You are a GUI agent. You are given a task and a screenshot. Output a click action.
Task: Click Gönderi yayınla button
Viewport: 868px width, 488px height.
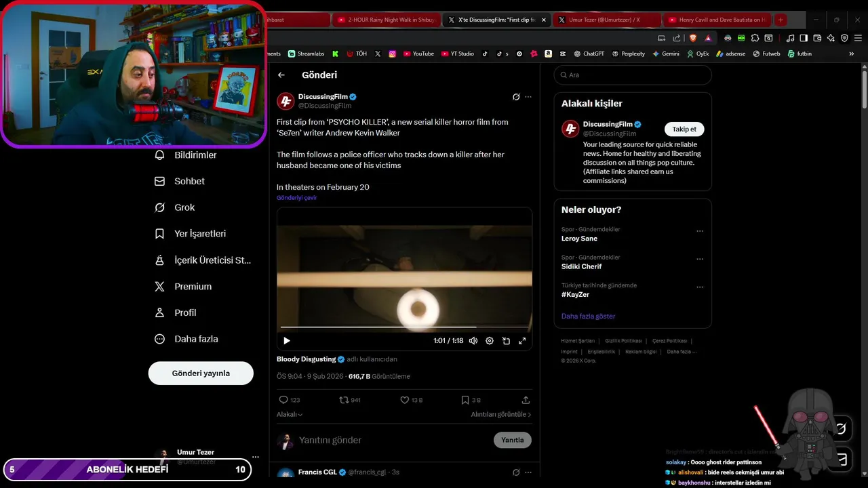201,373
